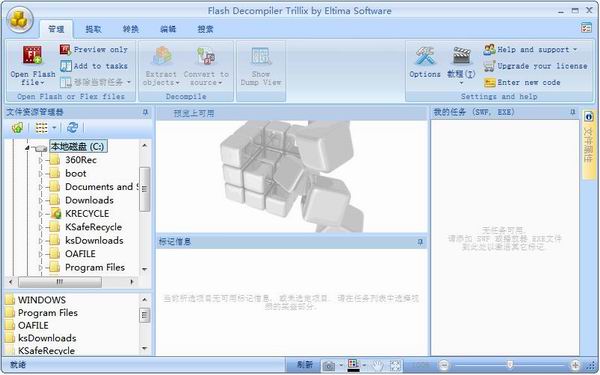Click the Enter new code icon
This screenshot has width=600, height=375.
click(x=489, y=82)
